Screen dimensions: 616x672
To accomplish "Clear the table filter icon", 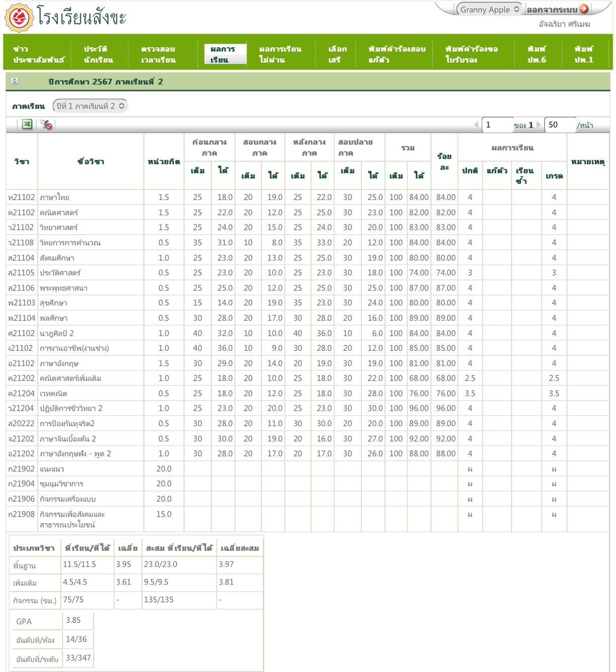I will [x=46, y=124].
